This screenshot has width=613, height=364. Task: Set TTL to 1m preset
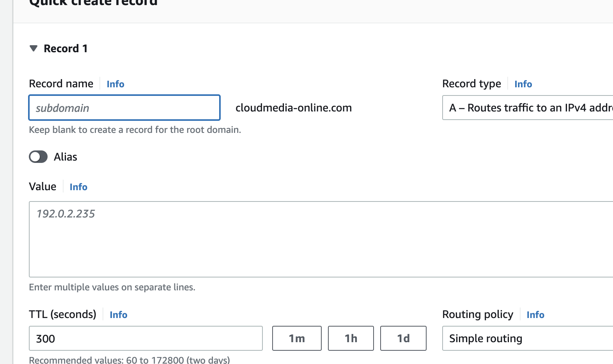pyautogui.click(x=297, y=338)
